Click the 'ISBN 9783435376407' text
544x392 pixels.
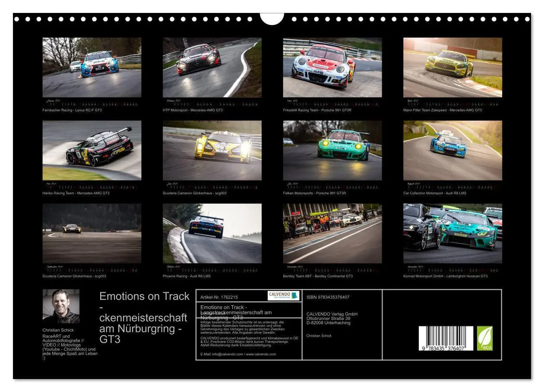(x=328, y=297)
